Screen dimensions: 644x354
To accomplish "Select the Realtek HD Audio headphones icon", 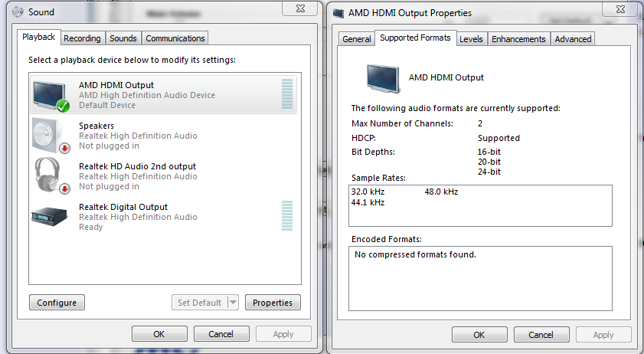I will pos(51,176).
